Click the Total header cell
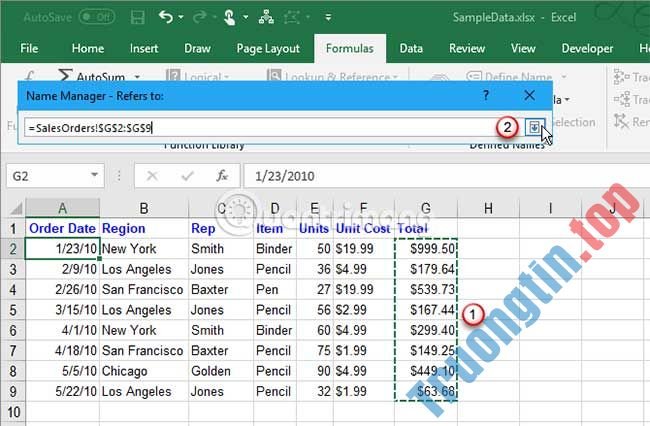 [426, 228]
